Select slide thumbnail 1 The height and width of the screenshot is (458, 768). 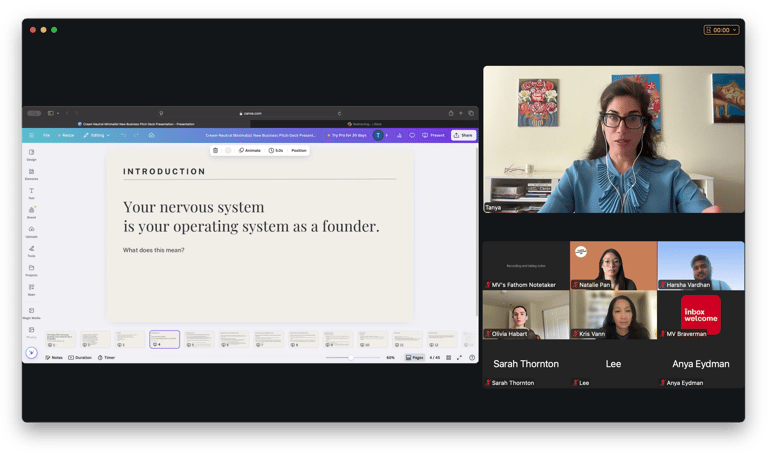click(x=60, y=339)
